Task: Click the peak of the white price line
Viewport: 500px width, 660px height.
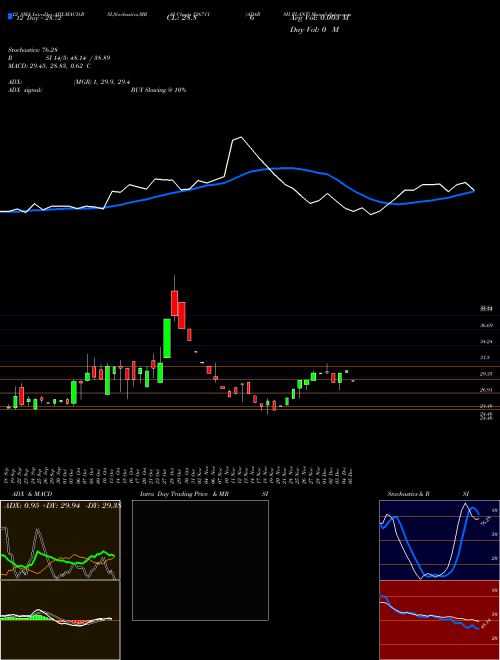Action: coord(240,137)
